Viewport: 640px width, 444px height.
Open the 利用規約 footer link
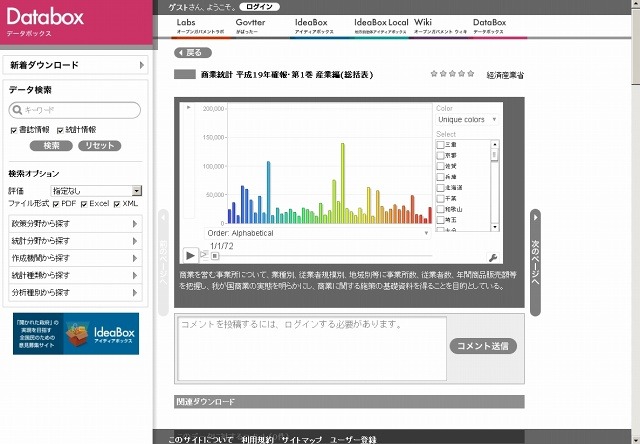(257, 440)
